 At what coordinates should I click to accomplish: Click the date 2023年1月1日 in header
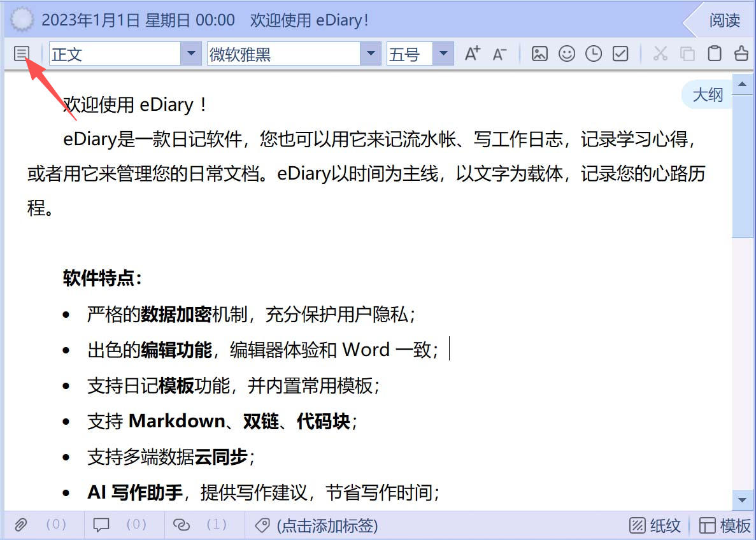click(x=90, y=20)
